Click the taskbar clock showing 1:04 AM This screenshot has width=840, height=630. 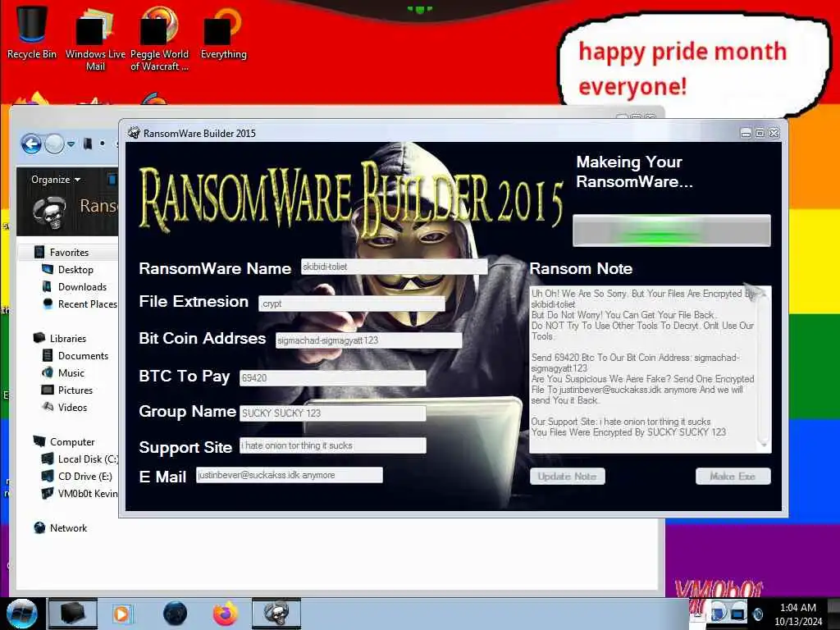798,614
